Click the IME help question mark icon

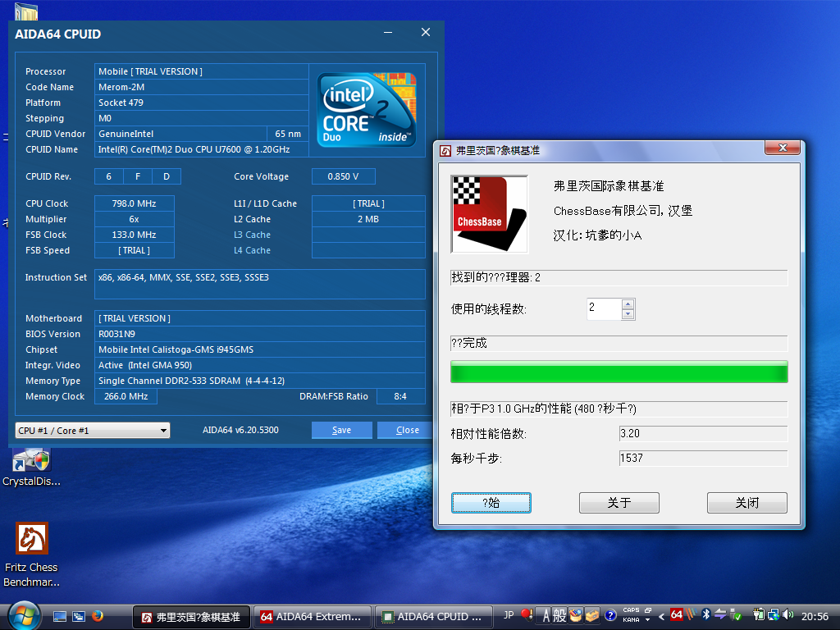[610, 615]
